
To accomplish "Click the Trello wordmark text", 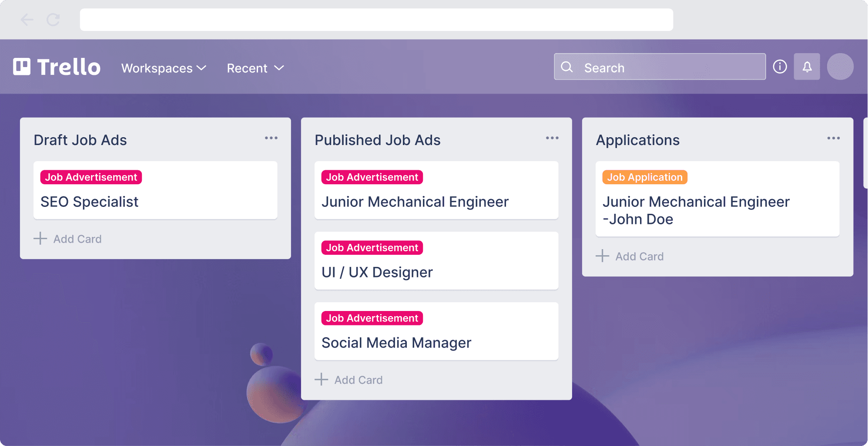I will point(69,67).
